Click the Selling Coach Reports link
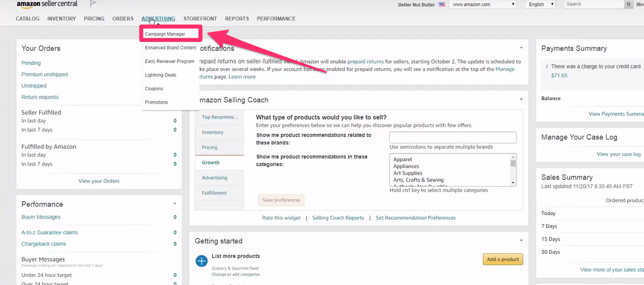The width and height of the screenshot is (644, 285). [338, 218]
